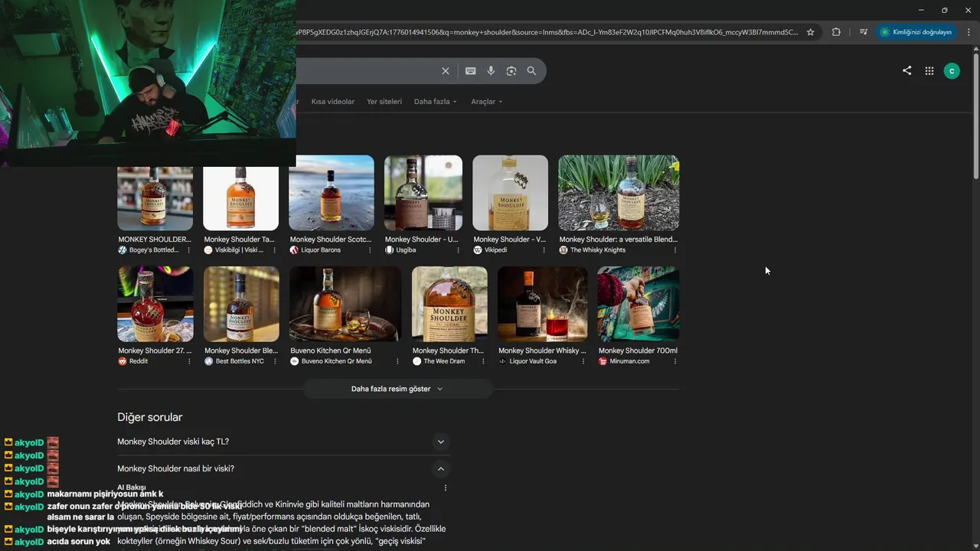Click the share icon at top right
The image size is (980, 551).
(906, 70)
